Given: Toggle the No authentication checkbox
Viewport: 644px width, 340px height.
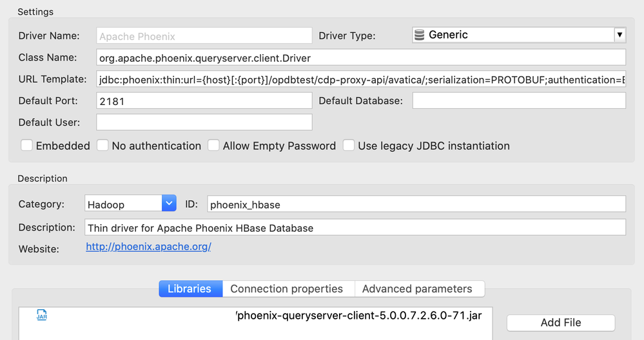Looking at the screenshot, I should coord(102,145).
